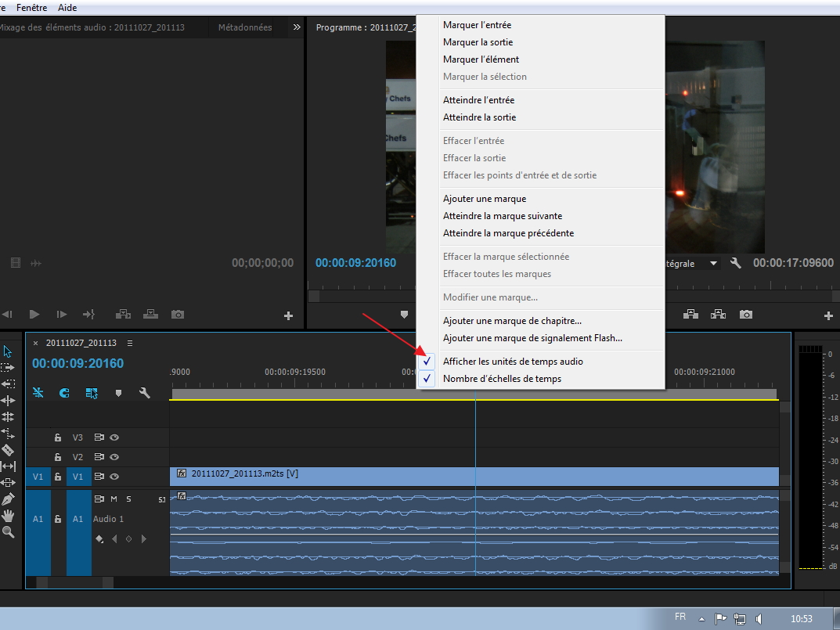
Task: Toggle the lock on track V2
Action: (58, 457)
